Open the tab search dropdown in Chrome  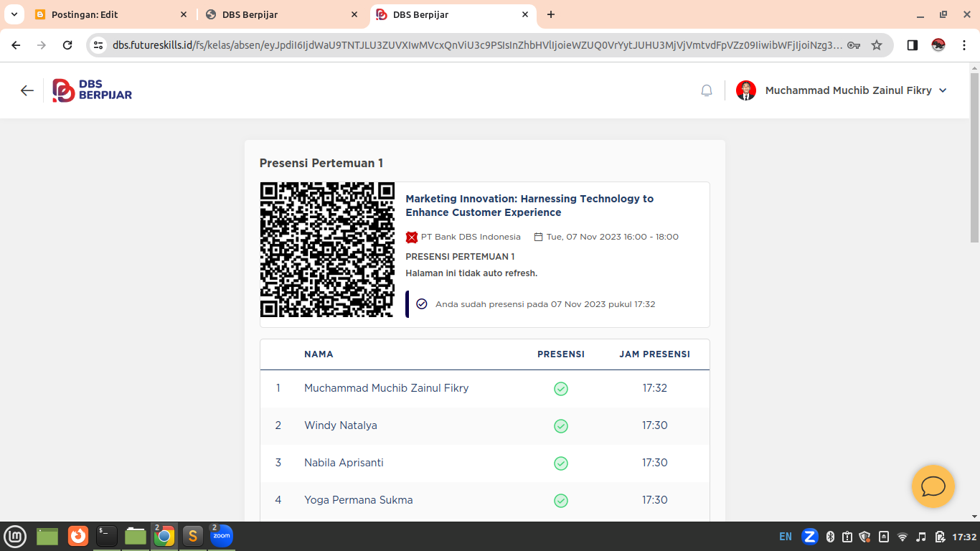point(14,14)
